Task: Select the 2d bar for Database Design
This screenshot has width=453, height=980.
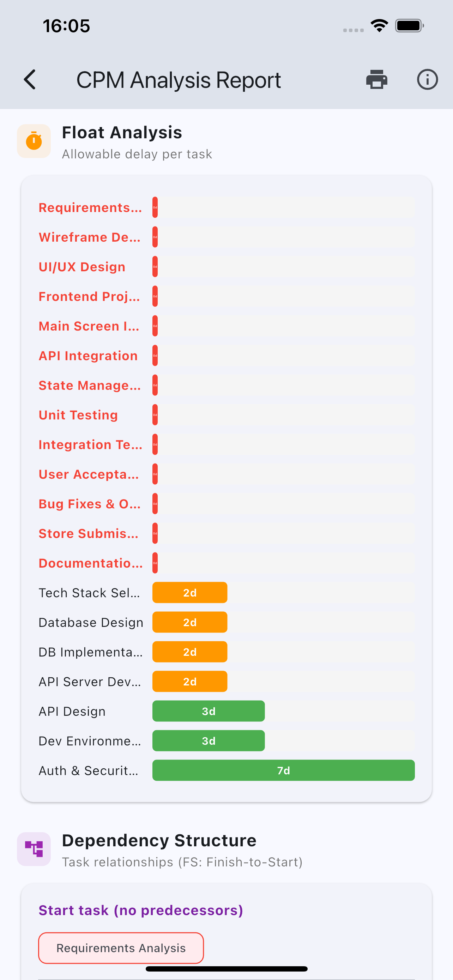Action: tap(190, 622)
